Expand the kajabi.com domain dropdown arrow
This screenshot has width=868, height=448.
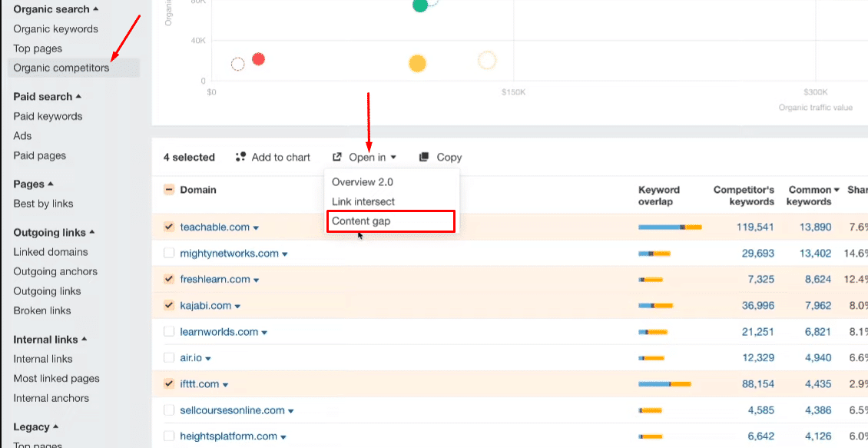click(237, 306)
